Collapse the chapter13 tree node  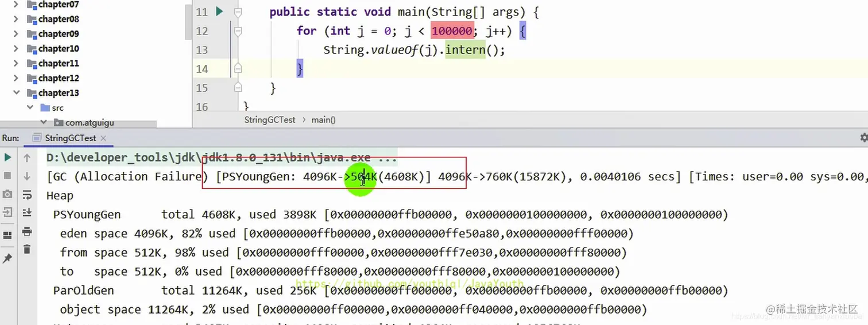[16, 93]
